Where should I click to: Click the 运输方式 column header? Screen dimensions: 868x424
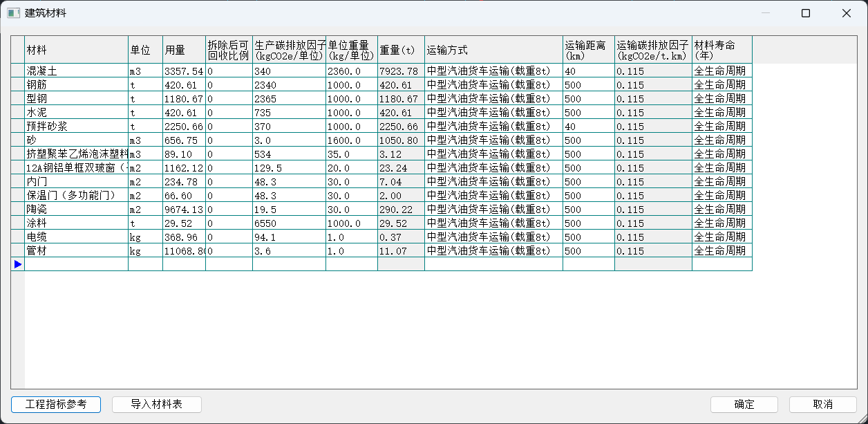coord(493,50)
